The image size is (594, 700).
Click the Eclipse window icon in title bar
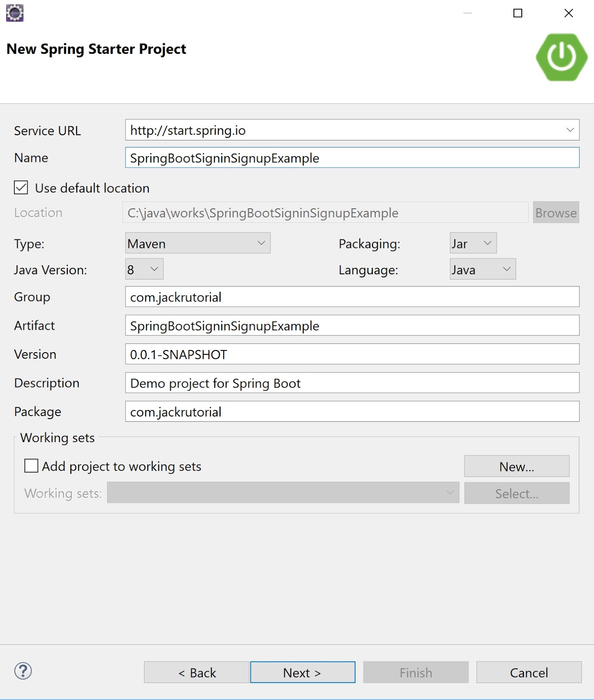[x=14, y=13]
